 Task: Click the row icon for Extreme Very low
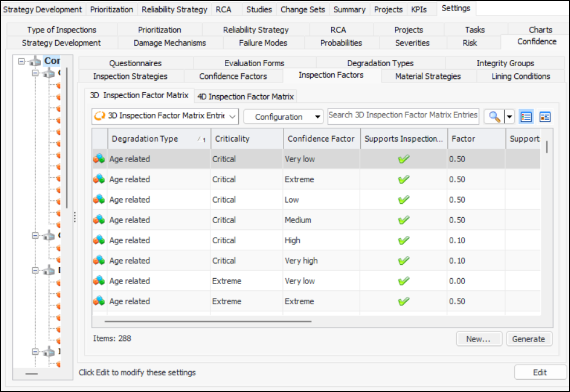click(x=99, y=281)
